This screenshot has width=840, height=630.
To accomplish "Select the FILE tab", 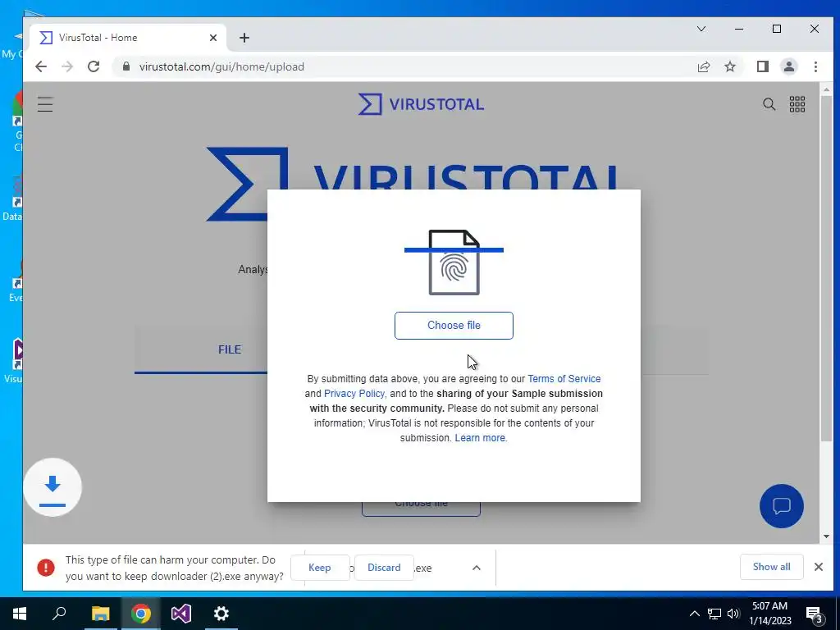I will click(x=230, y=349).
